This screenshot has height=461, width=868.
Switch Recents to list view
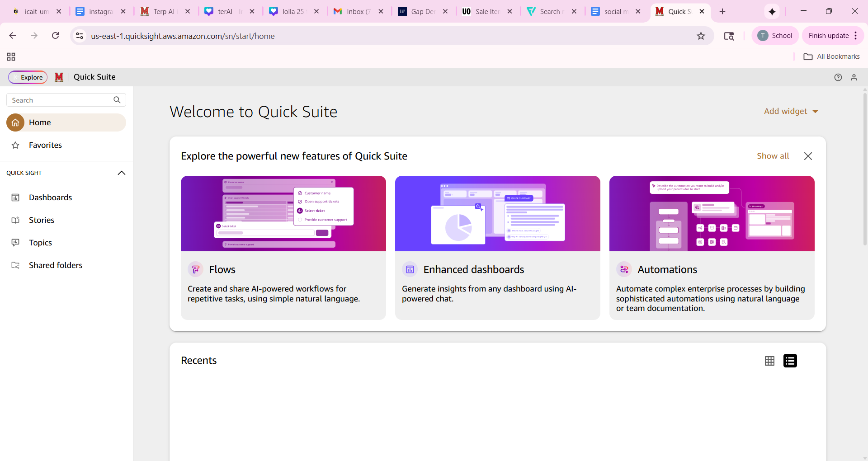(x=790, y=361)
